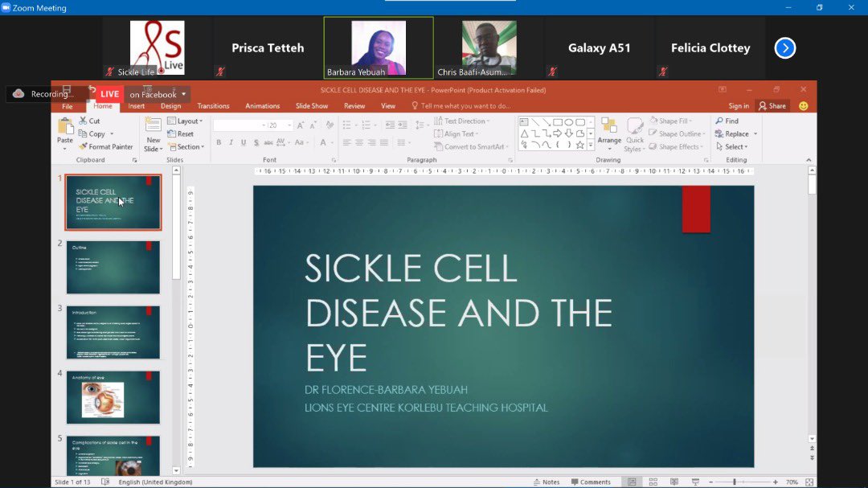
Task: Collapse the ribbon with the caret arrow
Action: tap(809, 160)
